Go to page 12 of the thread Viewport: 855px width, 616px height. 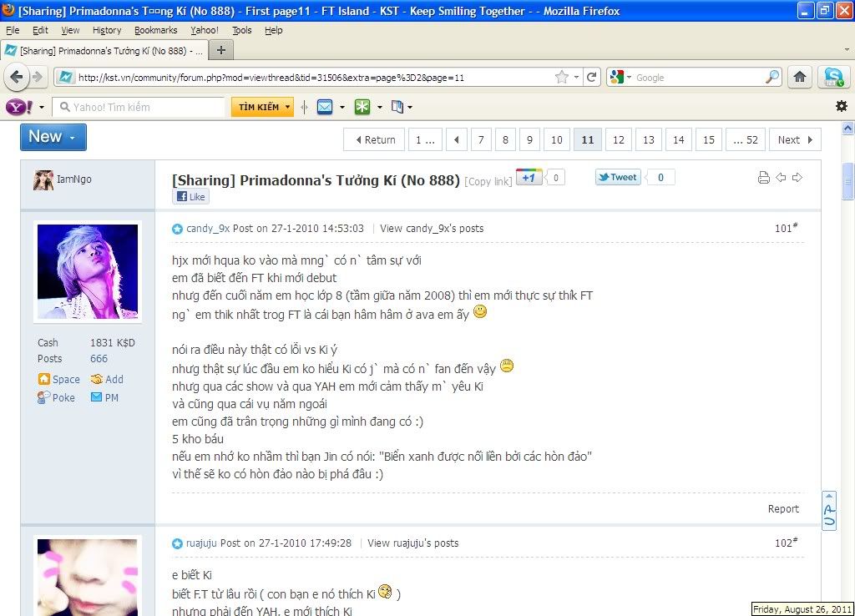click(x=619, y=139)
